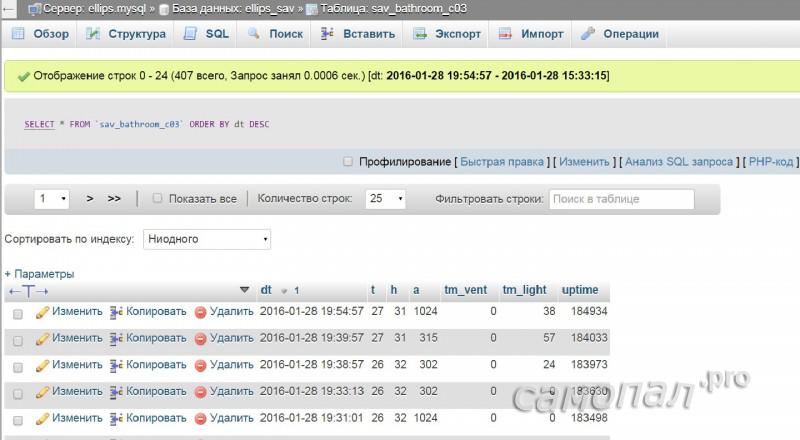Expand the Сортировать по индексу dropdown
This screenshot has width=800, height=440.
(207, 240)
